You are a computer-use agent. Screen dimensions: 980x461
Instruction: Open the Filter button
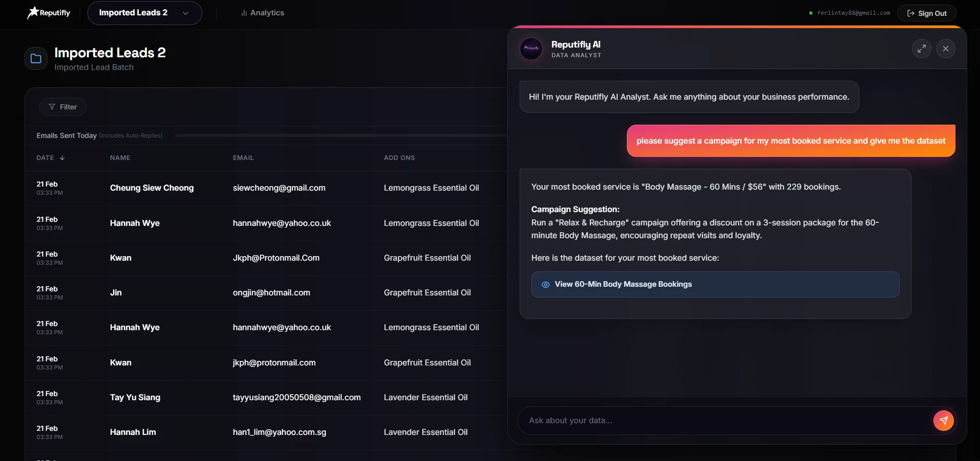(63, 107)
